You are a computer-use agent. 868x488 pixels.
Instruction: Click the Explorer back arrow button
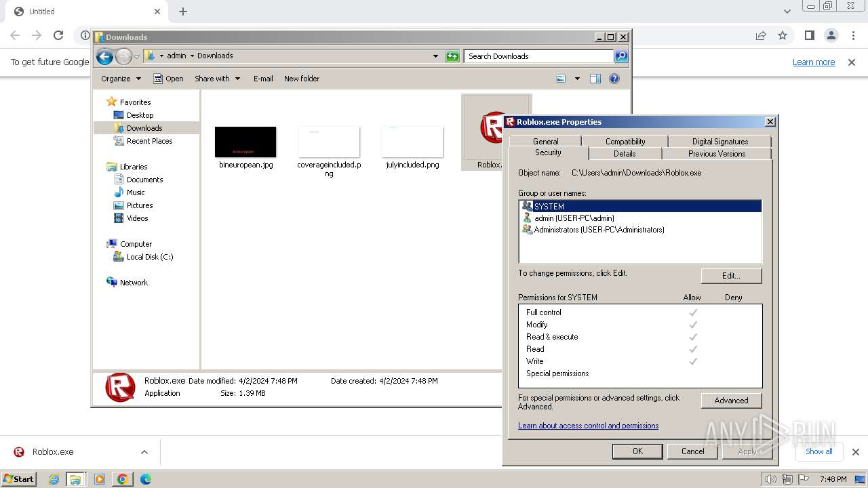tap(104, 56)
